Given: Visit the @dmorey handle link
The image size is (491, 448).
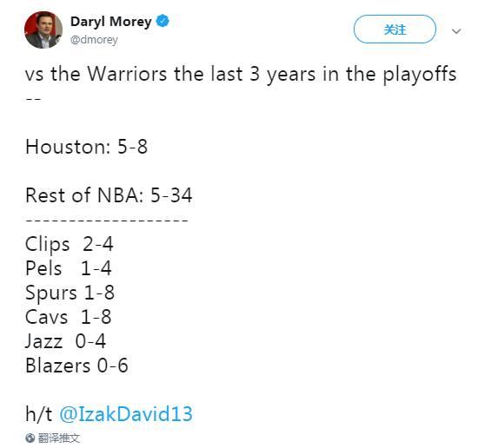Looking at the screenshot, I should [x=94, y=40].
